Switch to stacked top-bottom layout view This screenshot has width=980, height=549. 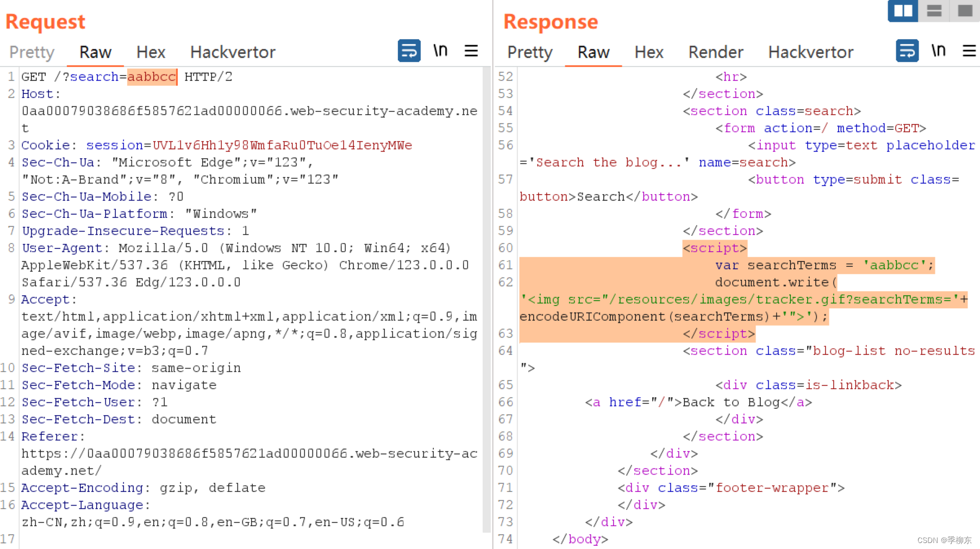934,11
